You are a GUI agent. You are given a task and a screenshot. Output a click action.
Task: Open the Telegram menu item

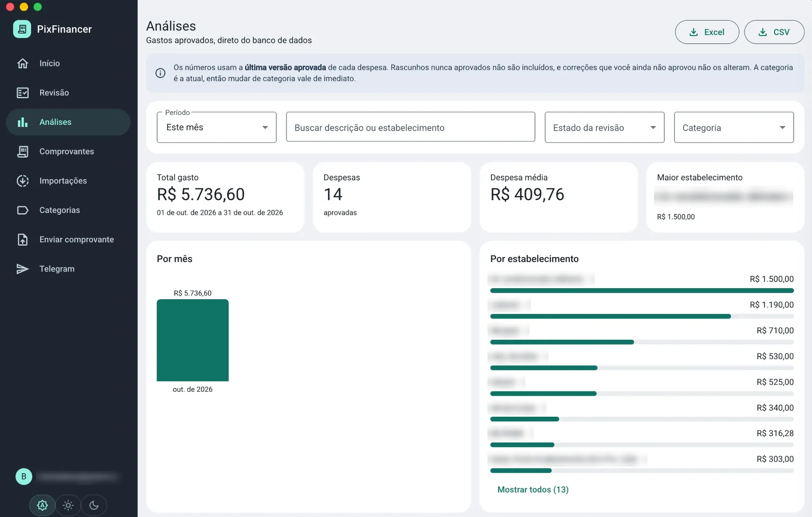(68, 269)
